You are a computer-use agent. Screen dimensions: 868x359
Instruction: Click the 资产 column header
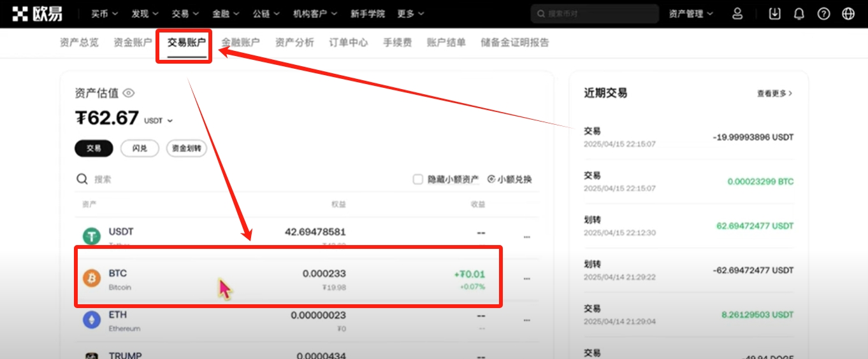tap(89, 204)
